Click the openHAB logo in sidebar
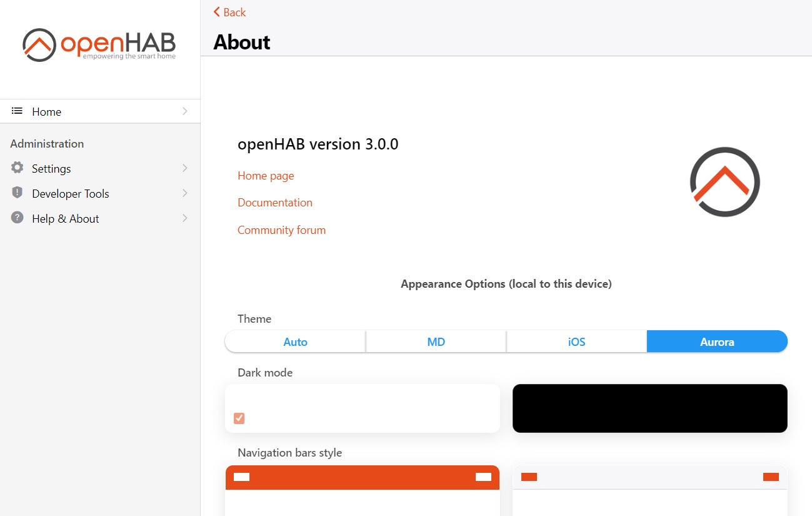 (99, 45)
